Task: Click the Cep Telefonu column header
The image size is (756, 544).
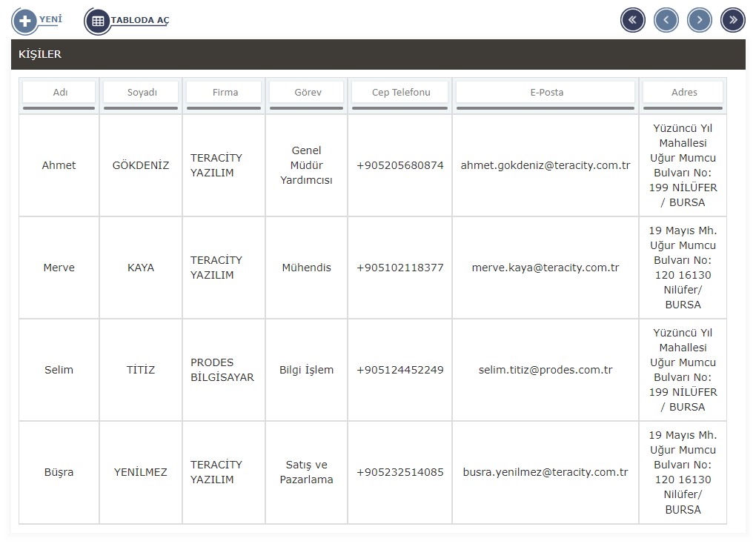Action: pos(400,93)
